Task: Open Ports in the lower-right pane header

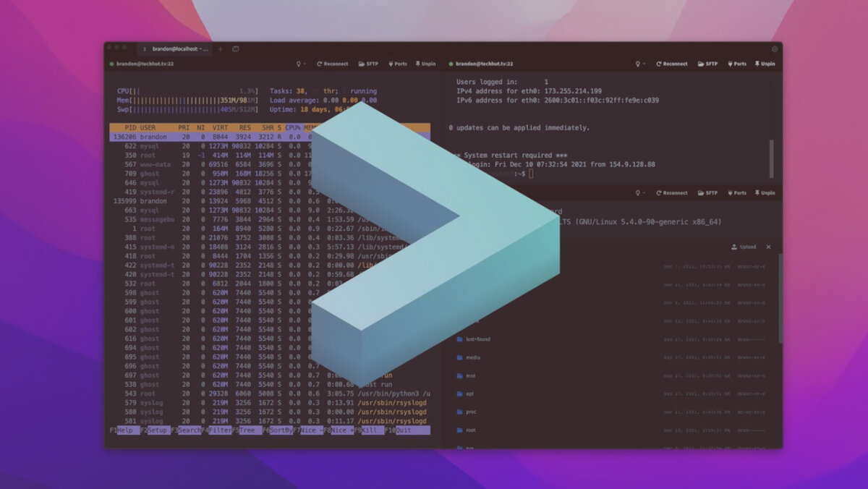Action: (737, 193)
